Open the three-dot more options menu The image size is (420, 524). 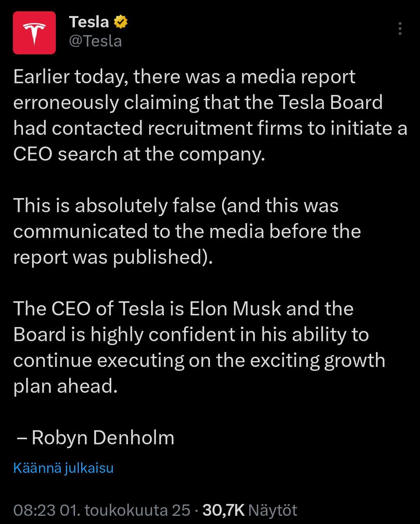point(400,29)
